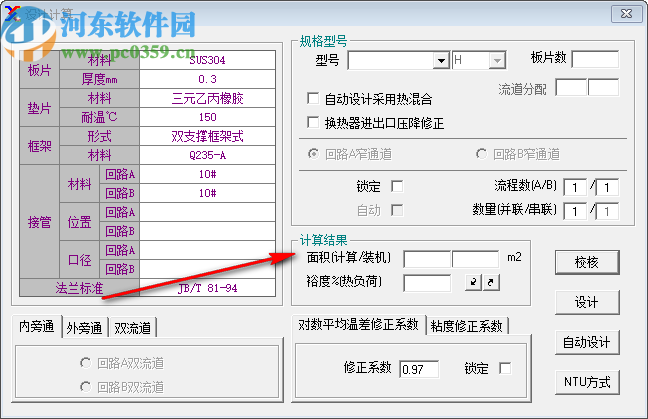Viewport: 648px width, 419px height.
Task: Click 耐温 cell value 150
Action: [207, 117]
